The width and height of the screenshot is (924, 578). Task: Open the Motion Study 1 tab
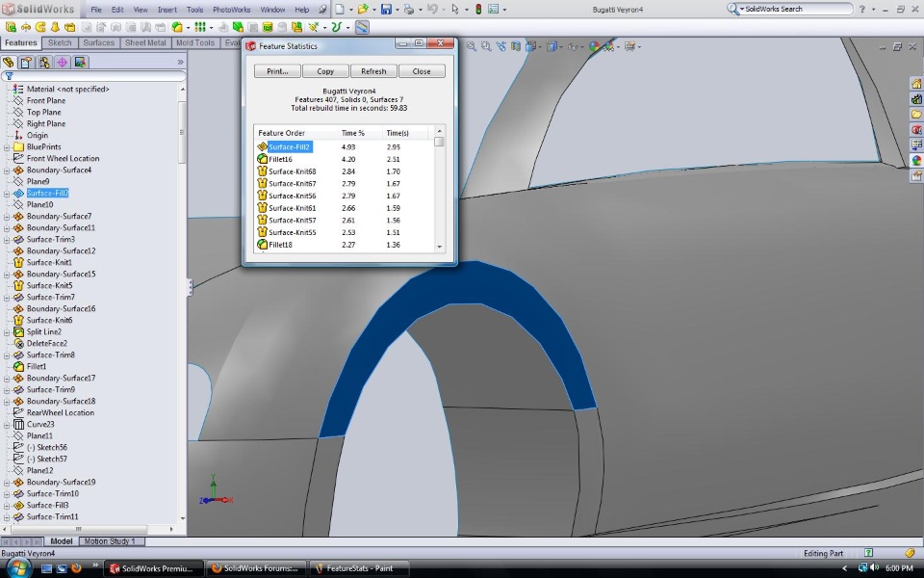110,541
